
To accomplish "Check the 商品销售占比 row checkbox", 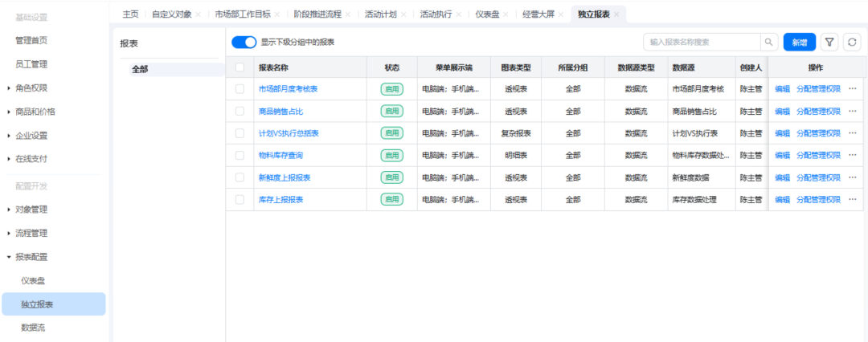I will click(240, 112).
